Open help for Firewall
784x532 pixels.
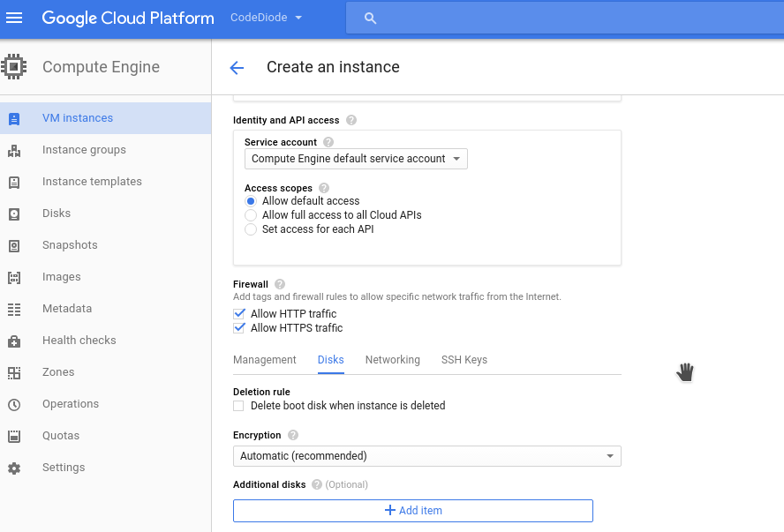(x=280, y=284)
